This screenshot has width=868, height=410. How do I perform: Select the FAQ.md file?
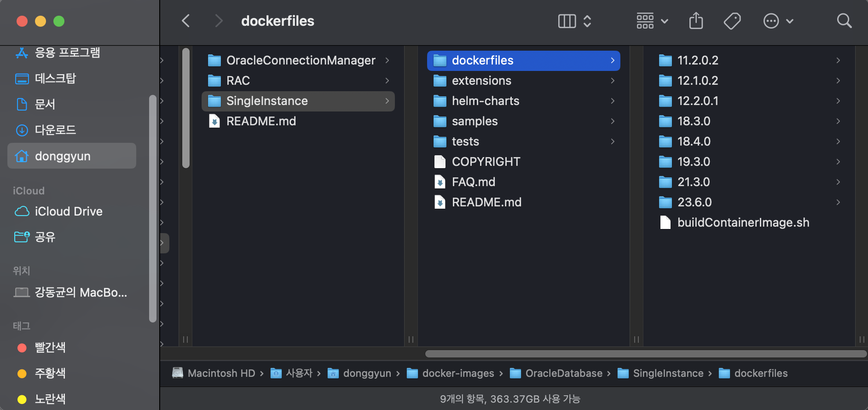click(473, 182)
